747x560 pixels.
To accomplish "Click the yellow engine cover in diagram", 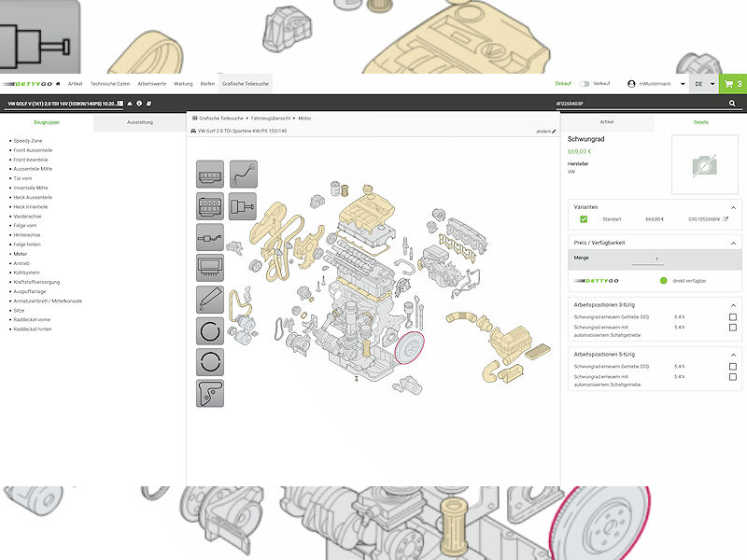I will [367, 209].
